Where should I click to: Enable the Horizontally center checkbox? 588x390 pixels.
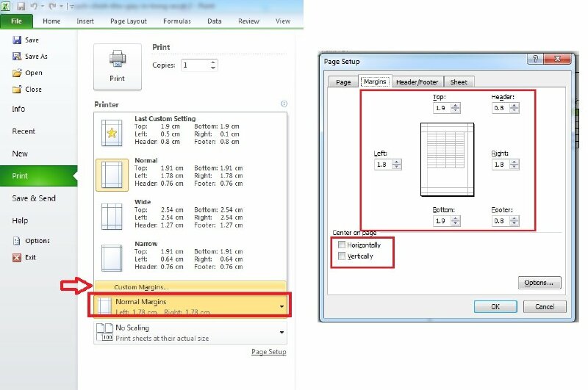tap(342, 245)
